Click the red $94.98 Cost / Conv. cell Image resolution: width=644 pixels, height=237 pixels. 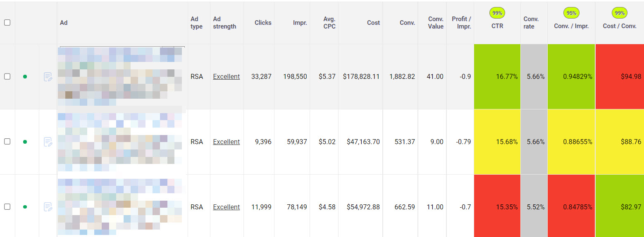(619, 77)
